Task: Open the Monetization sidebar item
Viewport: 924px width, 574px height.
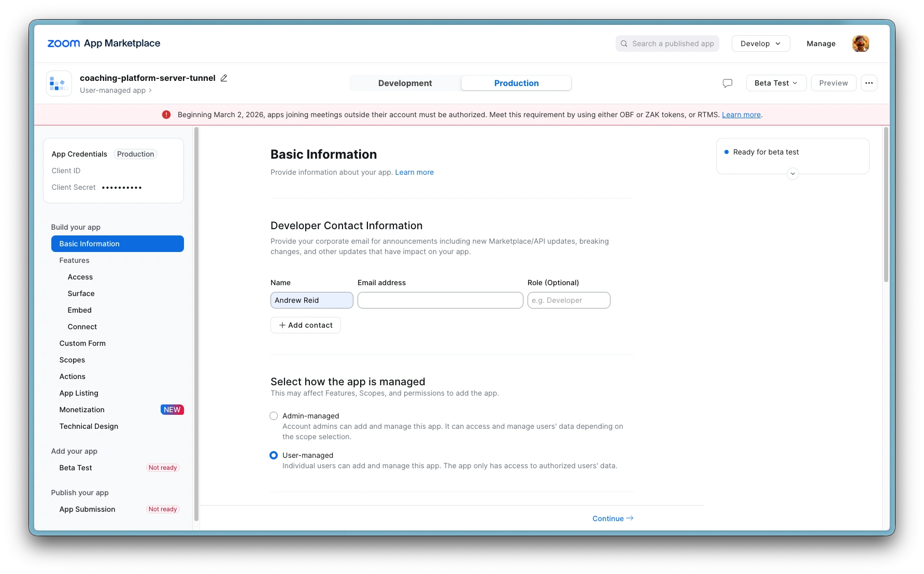Action: [82, 410]
